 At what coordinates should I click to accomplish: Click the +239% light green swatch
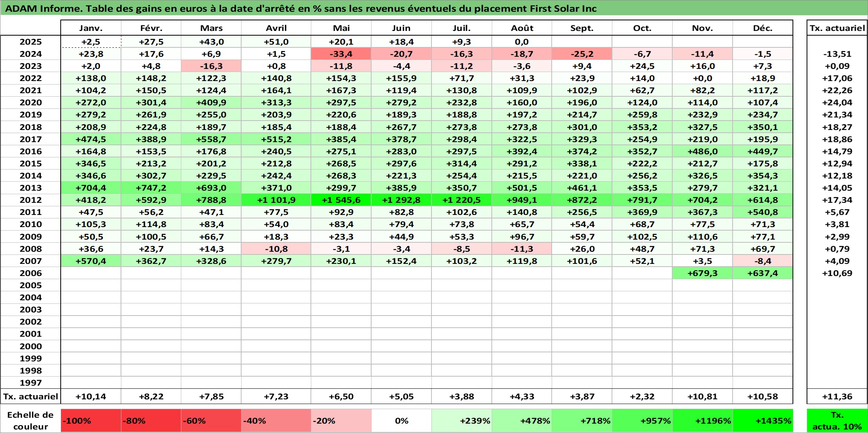pyautogui.click(x=462, y=421)
